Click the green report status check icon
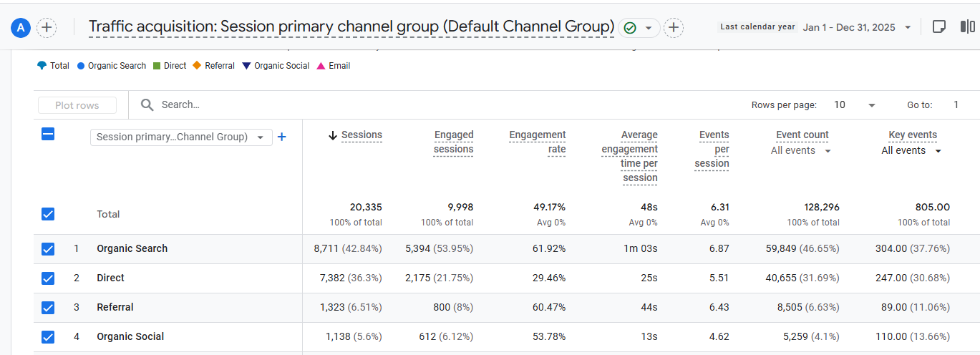The image size is (980, 355). coord(630,28)
